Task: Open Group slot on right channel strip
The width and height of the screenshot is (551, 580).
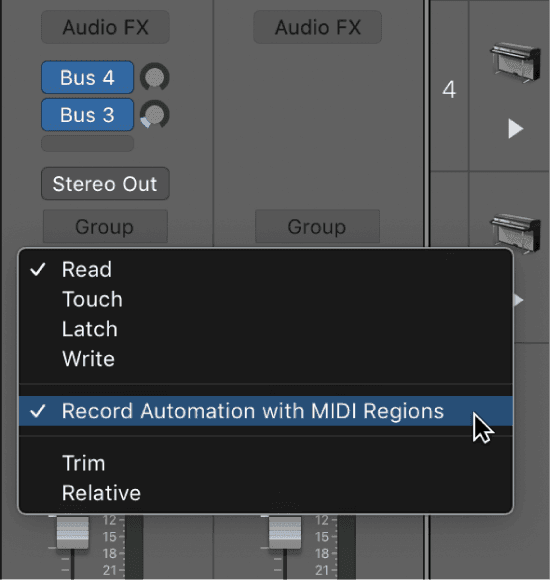Action: 318,226
